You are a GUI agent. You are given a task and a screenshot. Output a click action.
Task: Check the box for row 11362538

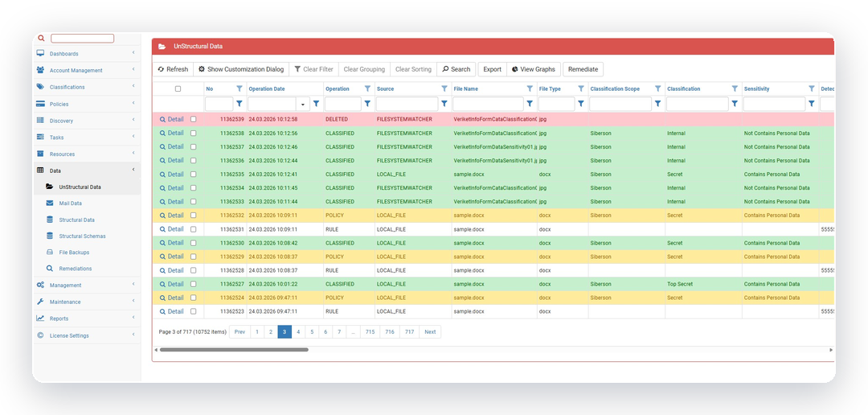193,133
